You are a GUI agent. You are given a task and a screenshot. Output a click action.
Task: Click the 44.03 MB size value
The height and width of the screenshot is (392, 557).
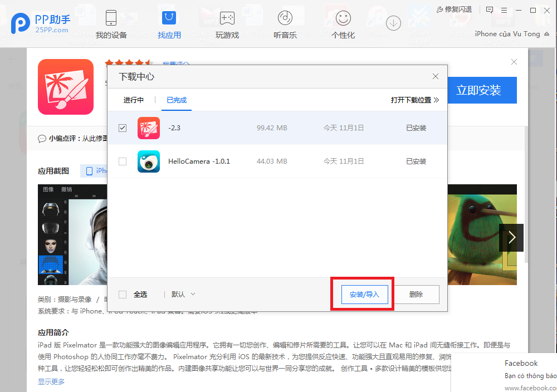[272, 161]
